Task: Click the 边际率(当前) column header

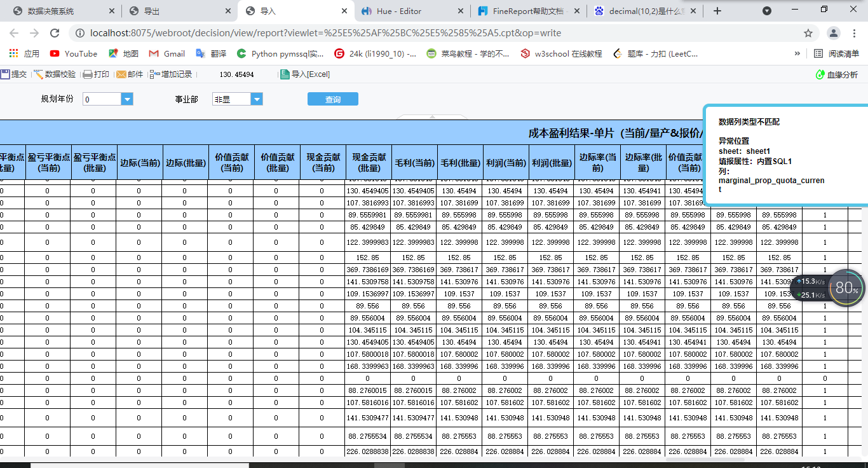Action: pyautogui.click(x=597, y=163)
